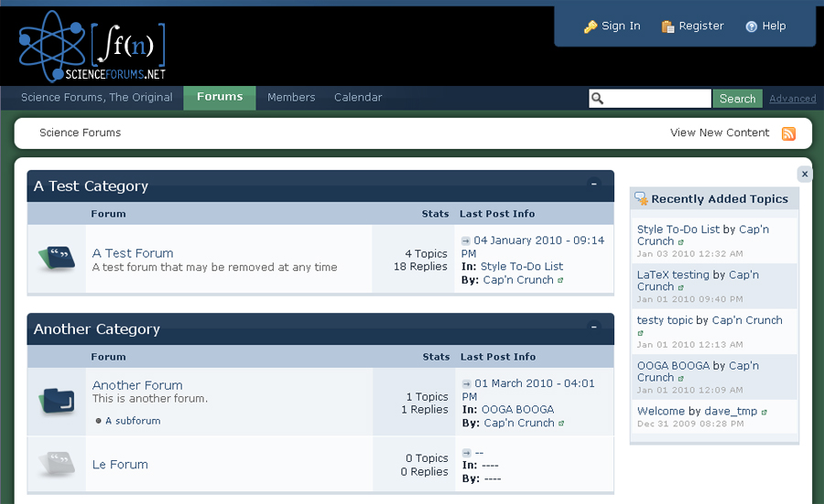Click profile icon under testy topic sidebar entry
Viewport: 824px width, 504px height.
[x=640, y=333]
